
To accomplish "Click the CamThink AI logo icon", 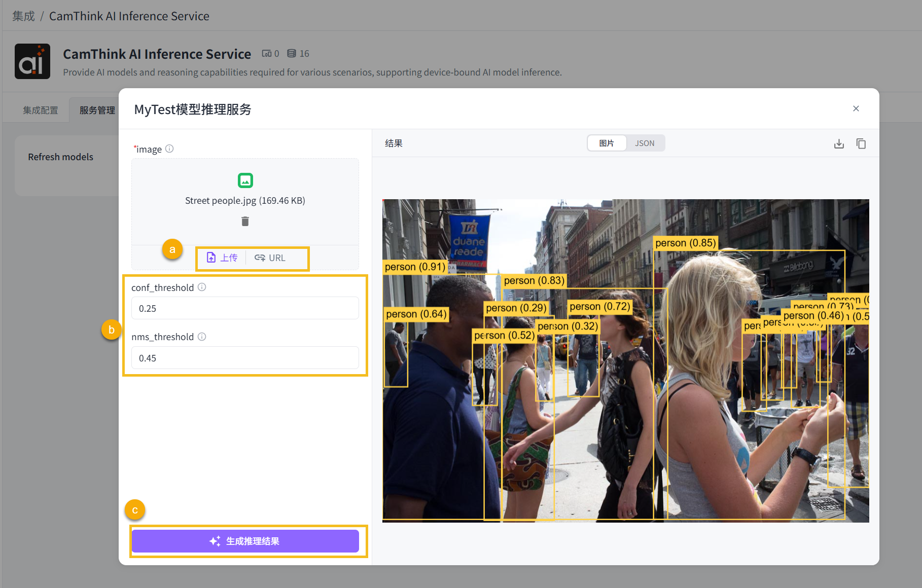I will click(32, 61).
